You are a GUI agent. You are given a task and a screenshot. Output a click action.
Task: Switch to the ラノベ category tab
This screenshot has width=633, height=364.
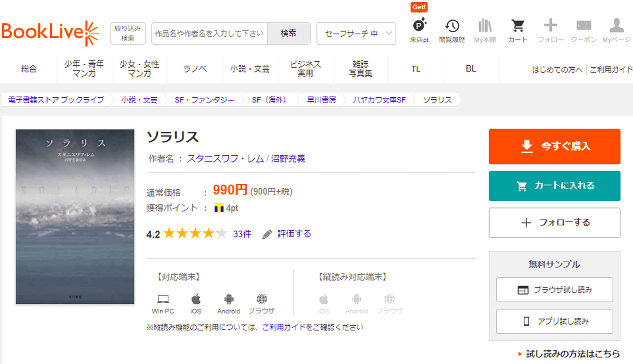click(195, 69)
